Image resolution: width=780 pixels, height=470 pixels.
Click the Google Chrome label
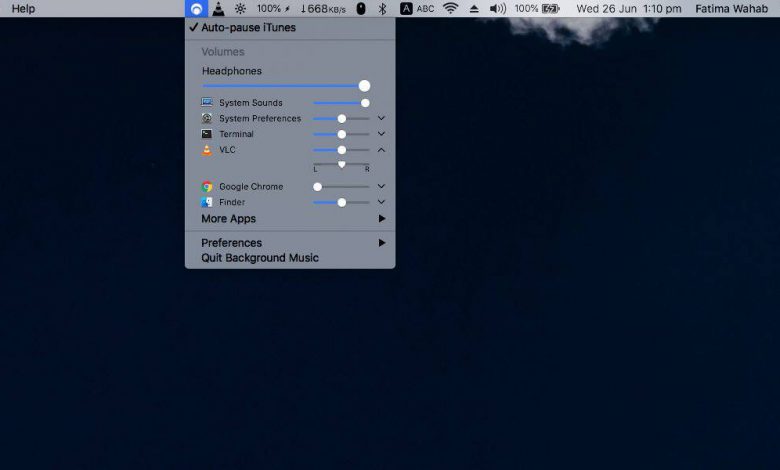(x=251, y=187)
